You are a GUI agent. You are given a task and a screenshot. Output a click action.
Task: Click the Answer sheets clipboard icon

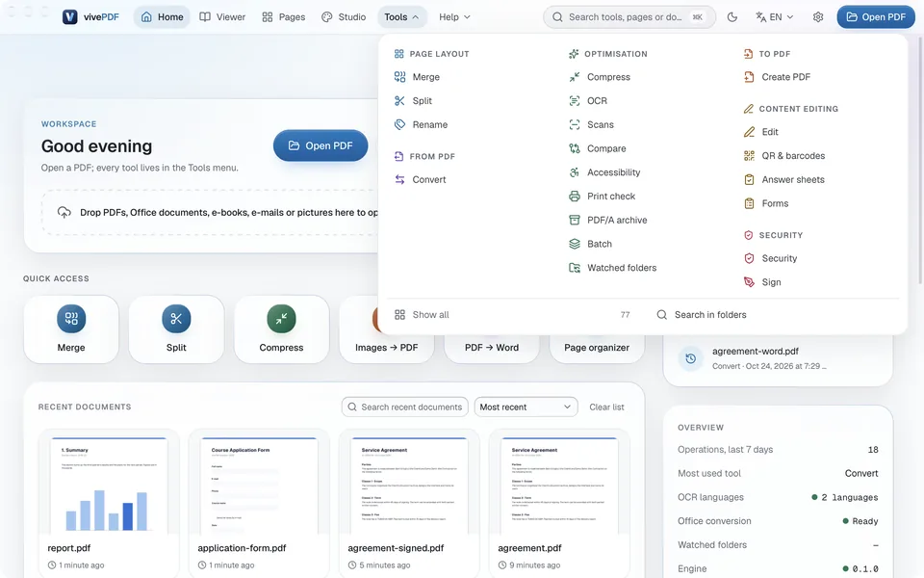click(749, 179)
